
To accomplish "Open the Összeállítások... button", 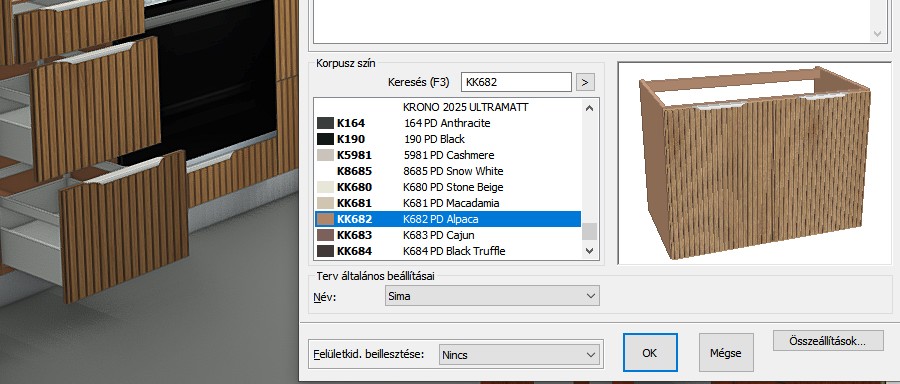I will (x=827, y=341).
